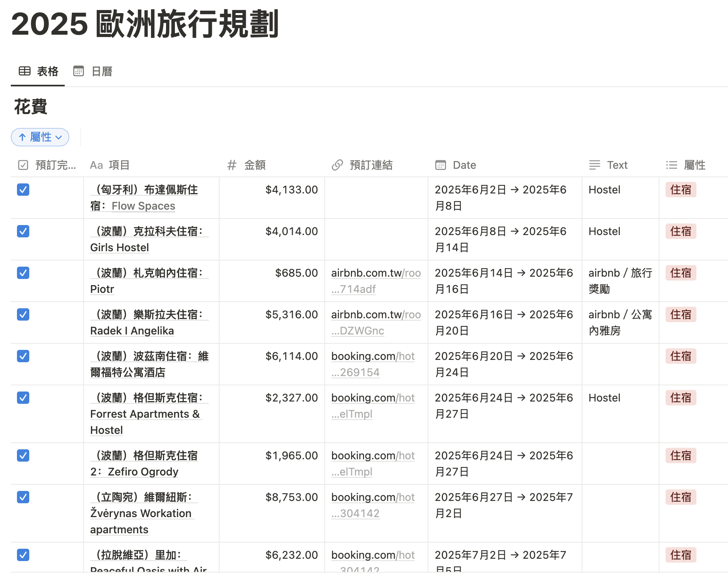Click the calendar icon beside 日曆 tab
728x578 pixels.
(x=79, y=71)
